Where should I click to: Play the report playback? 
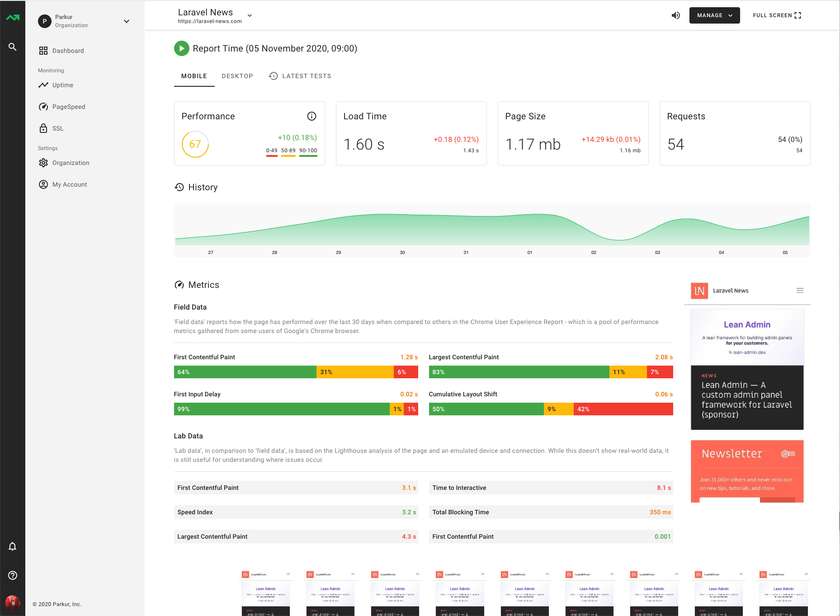click(x=181, y=48)
